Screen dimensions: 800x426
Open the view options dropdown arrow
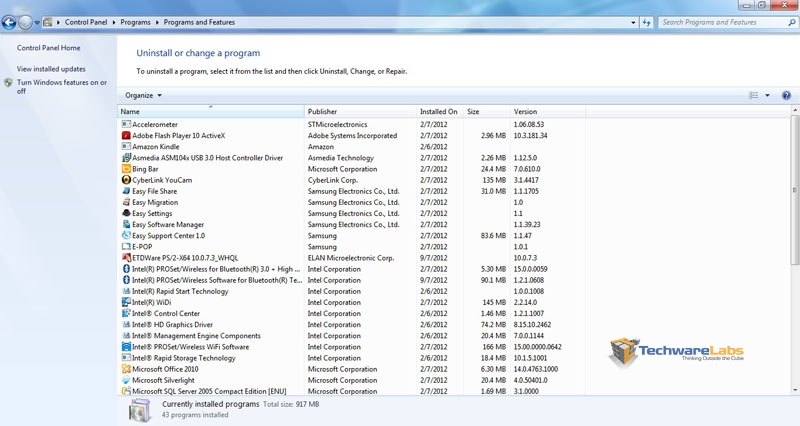coord(767,95)
